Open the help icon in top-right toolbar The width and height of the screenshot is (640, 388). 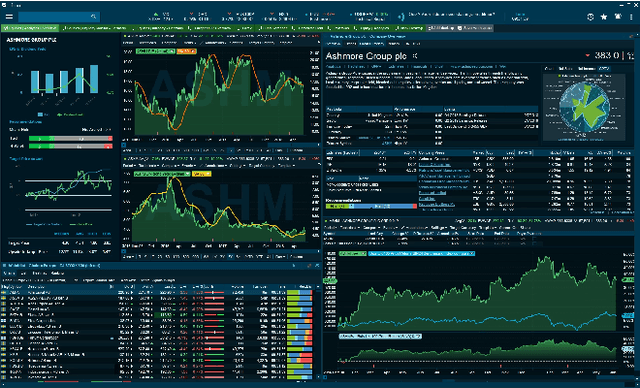pyautogui.click(x=590, y=17)
